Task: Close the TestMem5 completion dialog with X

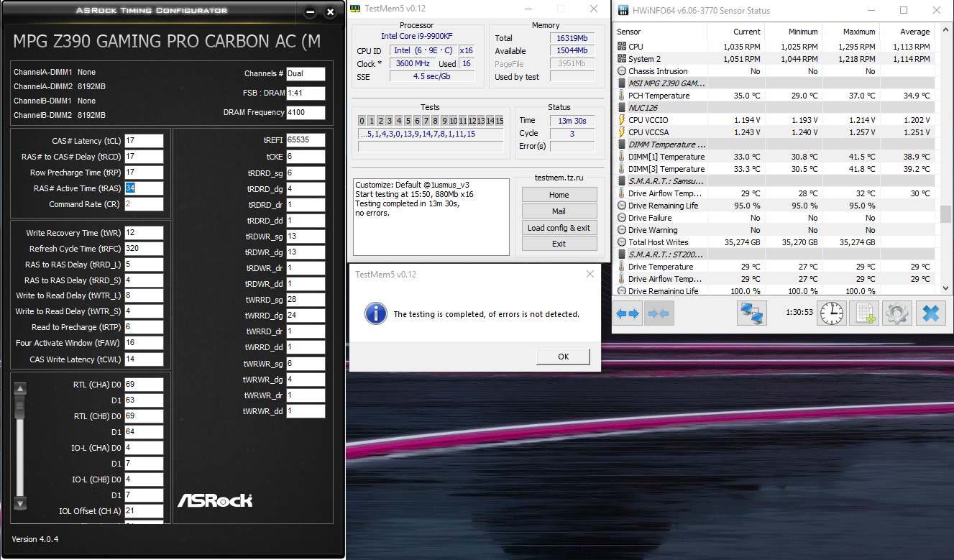Action: click(590, 274)
